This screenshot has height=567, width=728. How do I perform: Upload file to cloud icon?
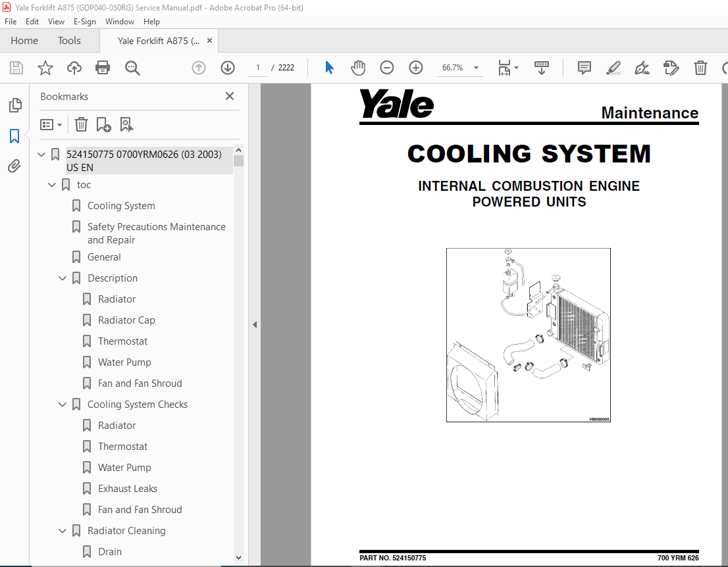[x=74, y=68]
